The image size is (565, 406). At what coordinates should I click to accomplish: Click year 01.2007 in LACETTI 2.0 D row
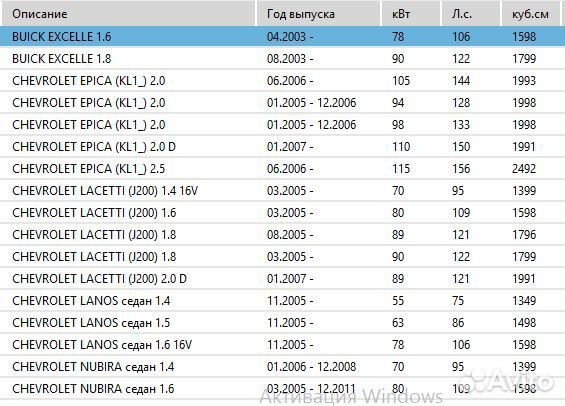pyautogui.click(x=290, y=278)
